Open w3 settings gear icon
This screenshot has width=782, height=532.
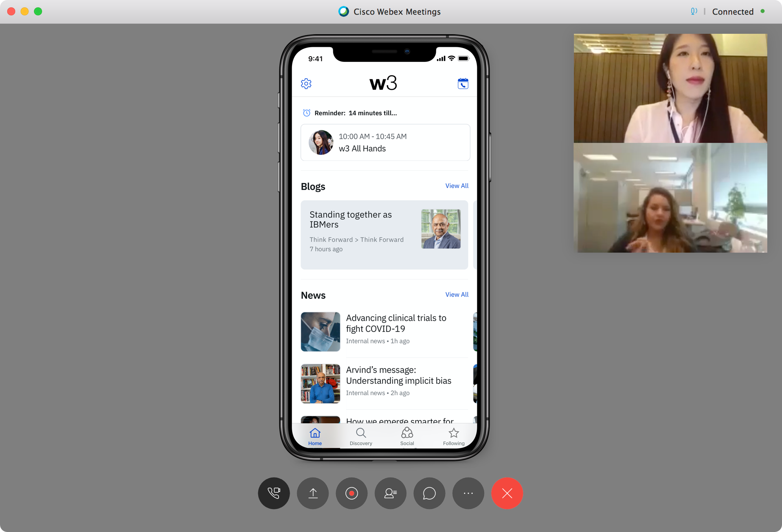pyautogui.click(x=306, y=84)
